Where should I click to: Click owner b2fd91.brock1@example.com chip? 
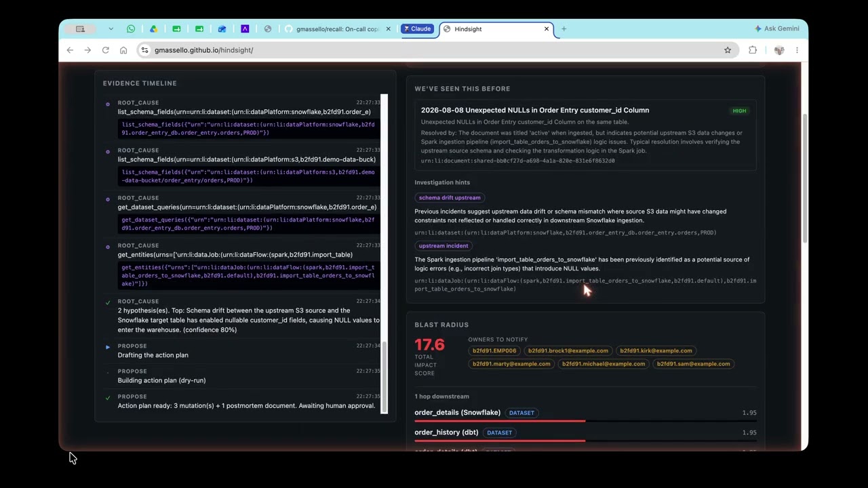[568, 351]
